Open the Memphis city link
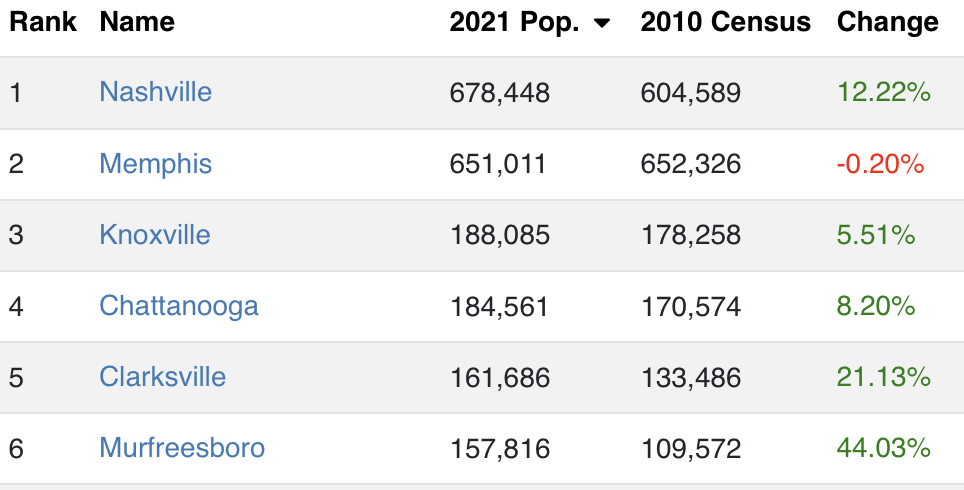The height and width of the screenshot is (490, 964). 156,164
